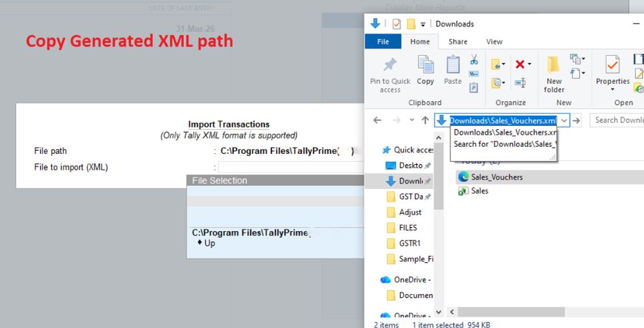The image size is (644, 328).
Task: Click the Copy path icon
Action: click(x=474, y=74)
